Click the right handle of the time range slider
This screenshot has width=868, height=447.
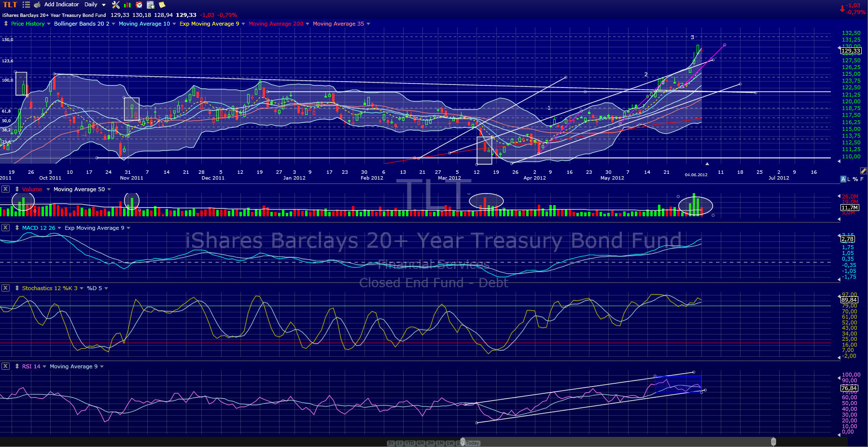(x=773, y=442)
